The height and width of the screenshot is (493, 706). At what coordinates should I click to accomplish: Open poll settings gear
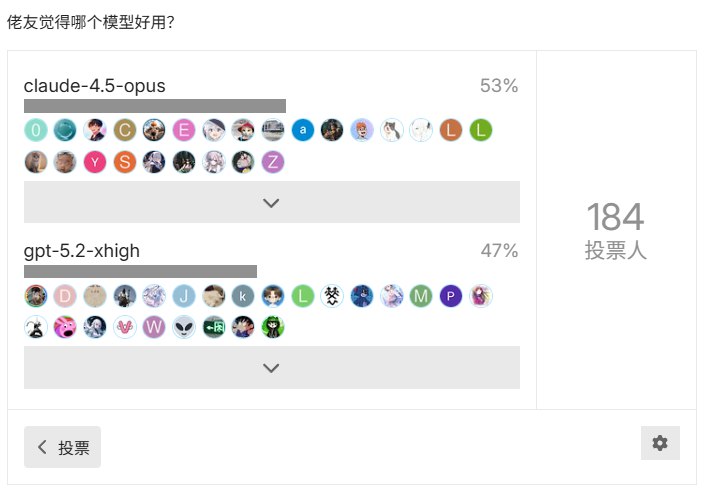[660, 443]
